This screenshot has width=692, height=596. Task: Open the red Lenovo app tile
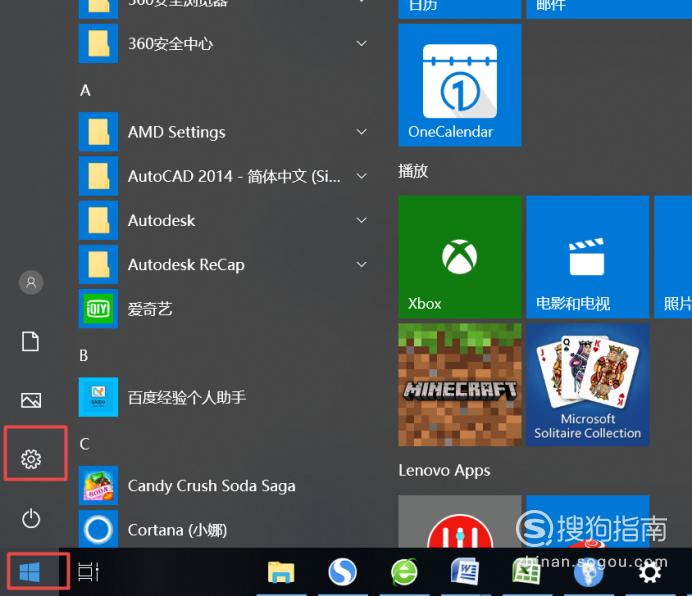pyautogui.click(x=459, y=522)
